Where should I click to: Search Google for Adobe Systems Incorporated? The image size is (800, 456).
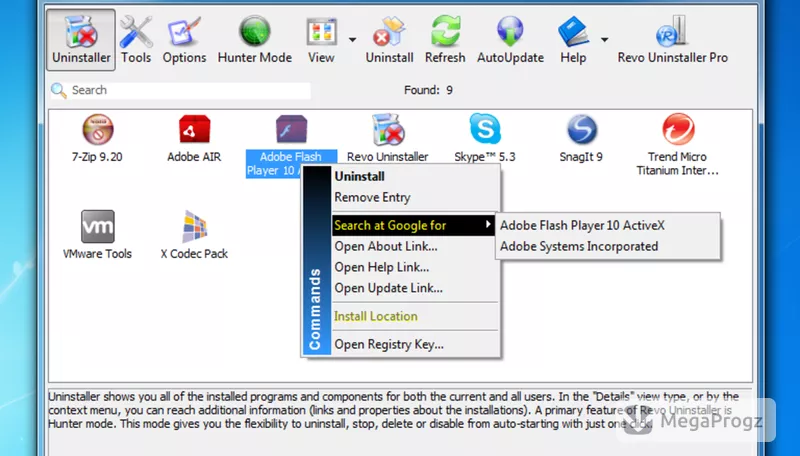click(608, 246)
